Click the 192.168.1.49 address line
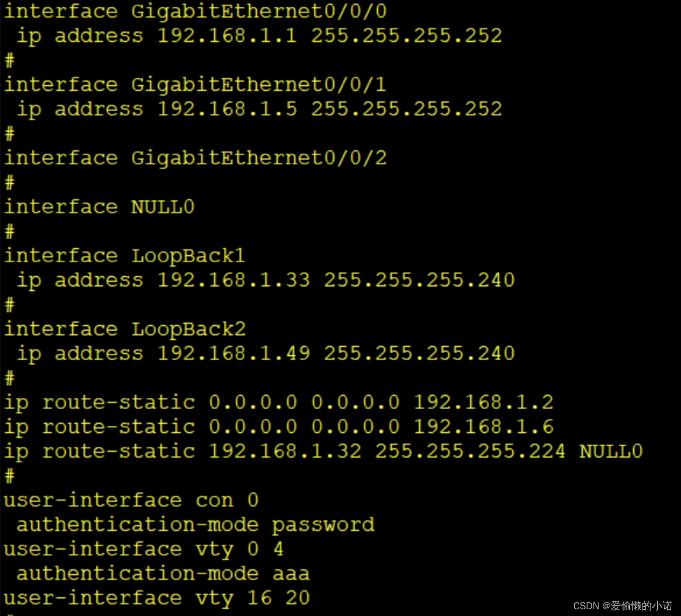Viewport: 681px width, 616px height. (x=266, y=354)
